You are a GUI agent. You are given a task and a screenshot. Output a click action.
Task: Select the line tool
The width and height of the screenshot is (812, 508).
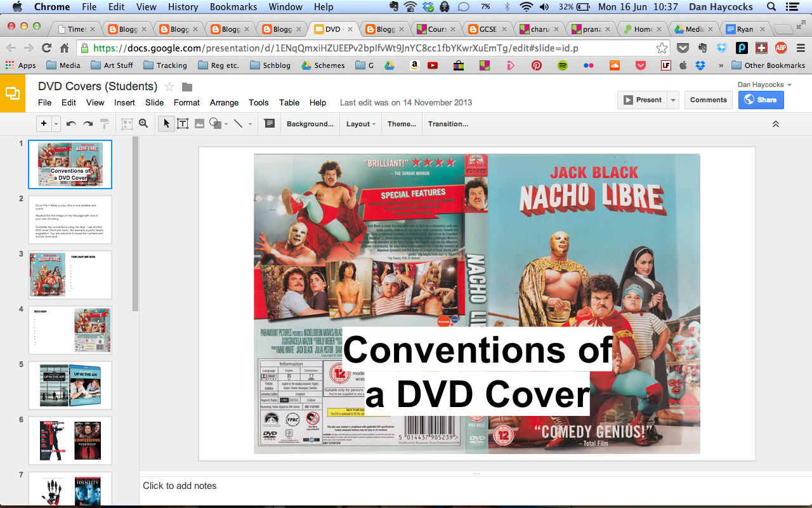[x=239, y=124]
